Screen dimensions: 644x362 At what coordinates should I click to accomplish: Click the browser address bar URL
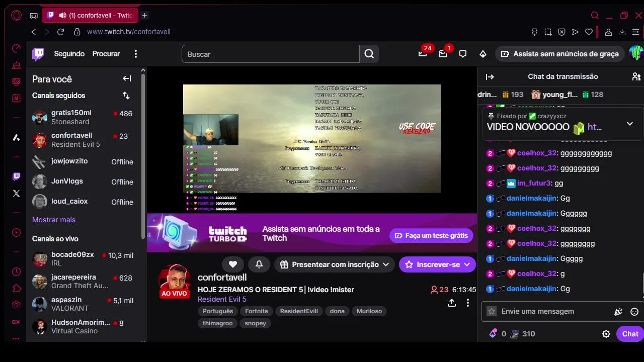tap(129, 32)
